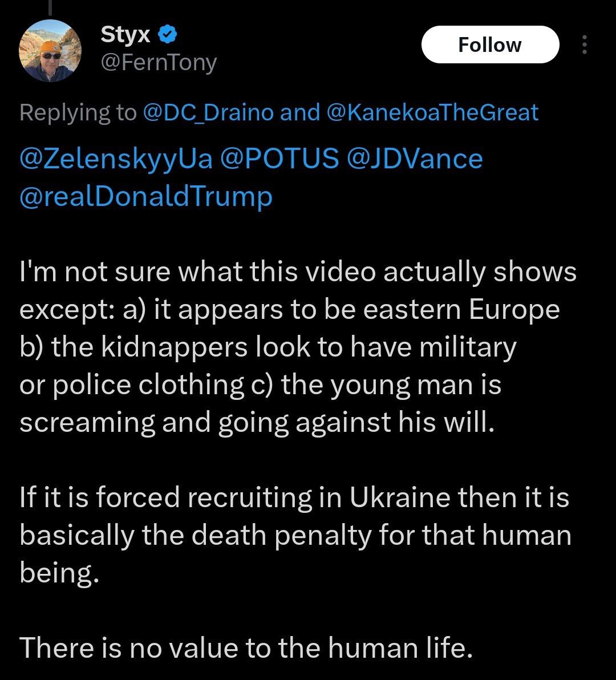Open Styx's profile picture

51,51
